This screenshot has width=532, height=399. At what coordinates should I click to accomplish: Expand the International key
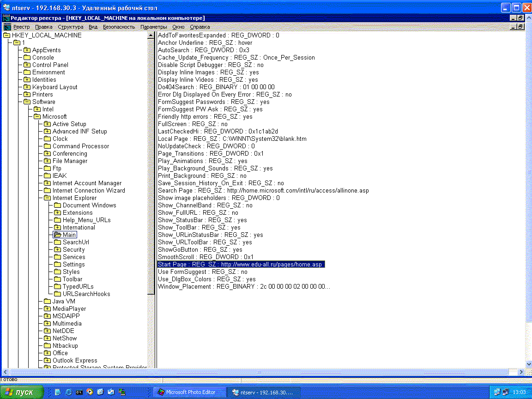[x=57, y=228]
